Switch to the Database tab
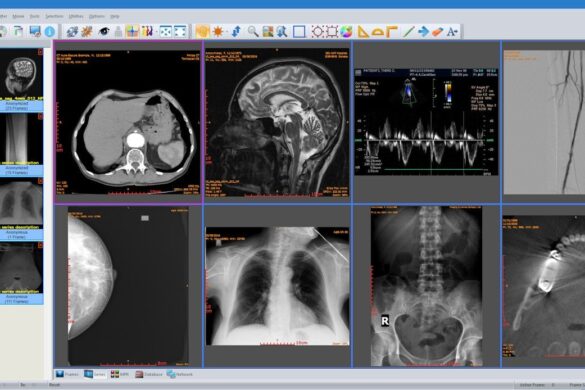585x390 pixels. click(149, 374)
